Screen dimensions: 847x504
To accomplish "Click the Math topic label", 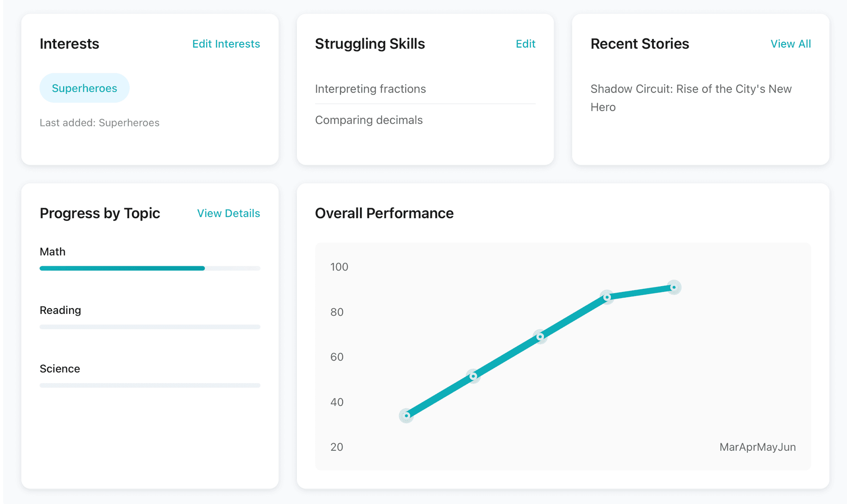I will 52,251.
